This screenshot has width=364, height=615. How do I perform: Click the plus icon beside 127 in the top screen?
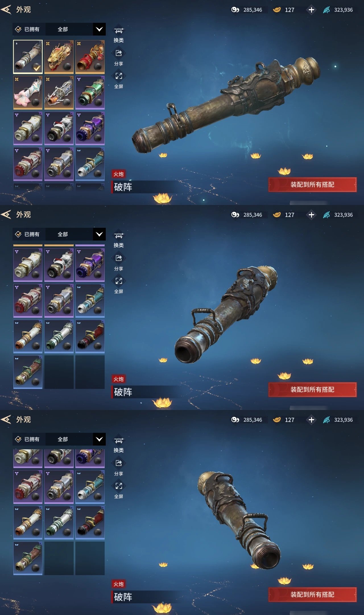(x=311, y=10)
